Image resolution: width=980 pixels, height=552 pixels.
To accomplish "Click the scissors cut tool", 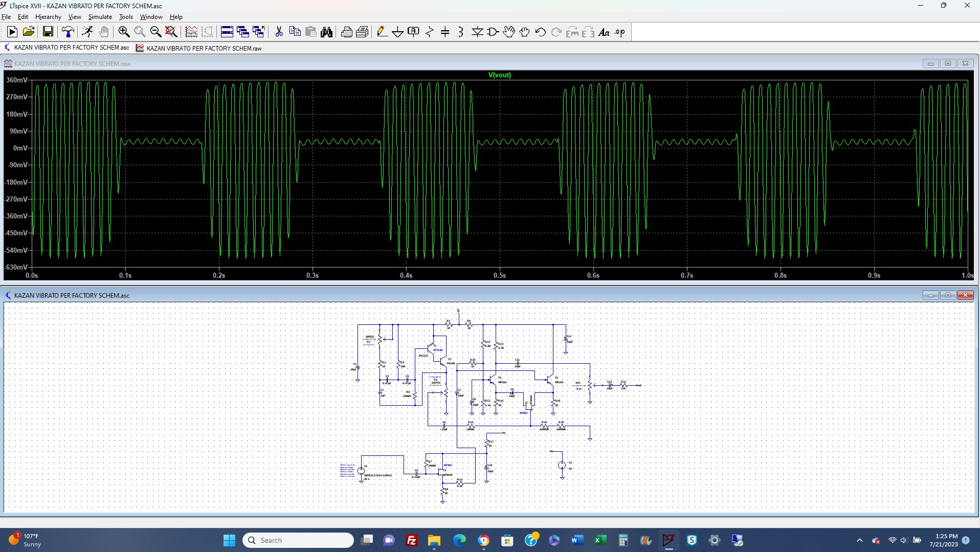I will [x=279, y=32].
